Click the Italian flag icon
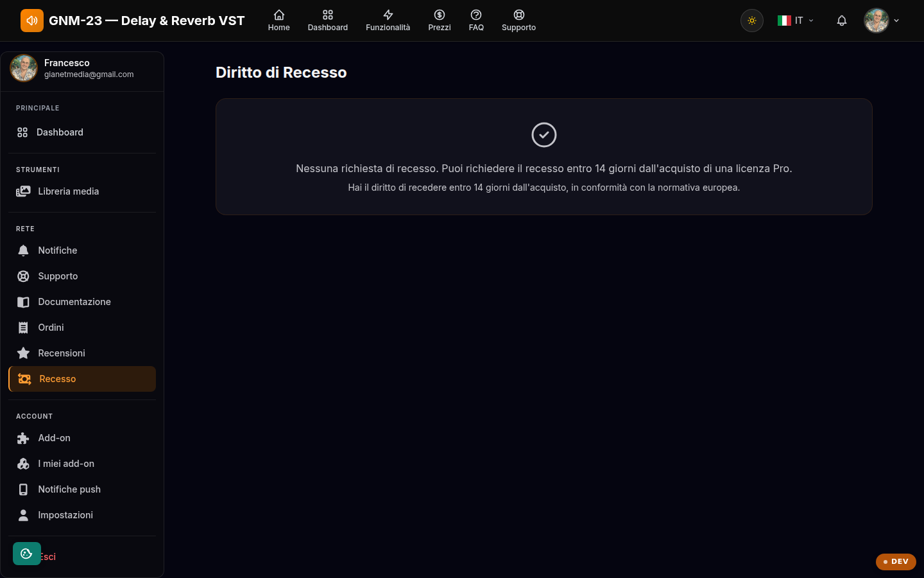924x578 pixels. (784, 21)
